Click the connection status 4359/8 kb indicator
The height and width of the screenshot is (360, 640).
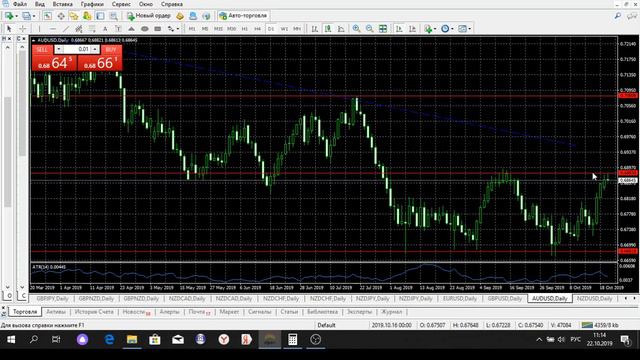(600, 325)
